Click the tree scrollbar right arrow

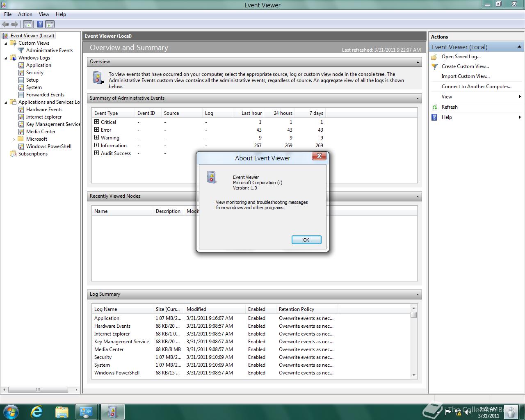coord(76,390)
